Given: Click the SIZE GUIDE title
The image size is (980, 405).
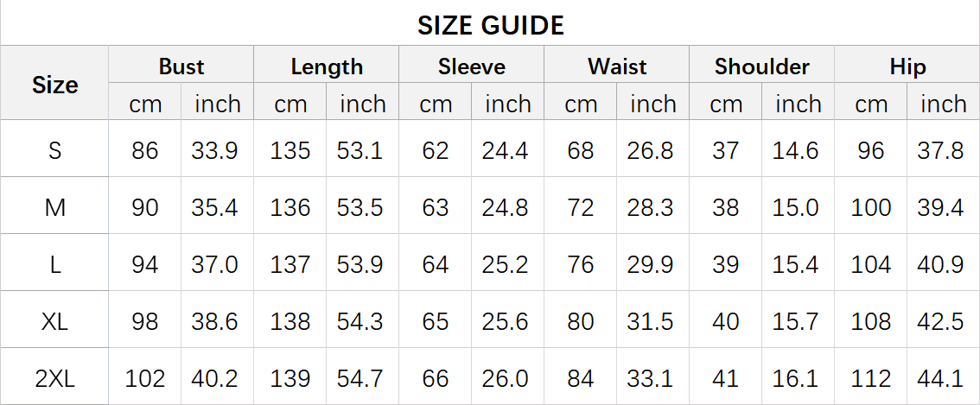Looking at the screenshot, I should click(490, 26).
